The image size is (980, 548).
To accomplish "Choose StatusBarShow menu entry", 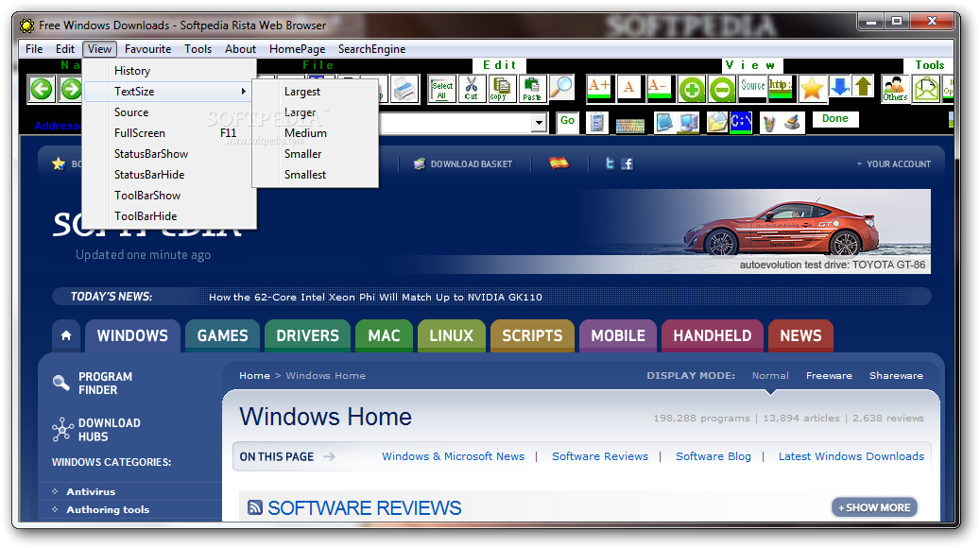I will click(x=169, y=154).
